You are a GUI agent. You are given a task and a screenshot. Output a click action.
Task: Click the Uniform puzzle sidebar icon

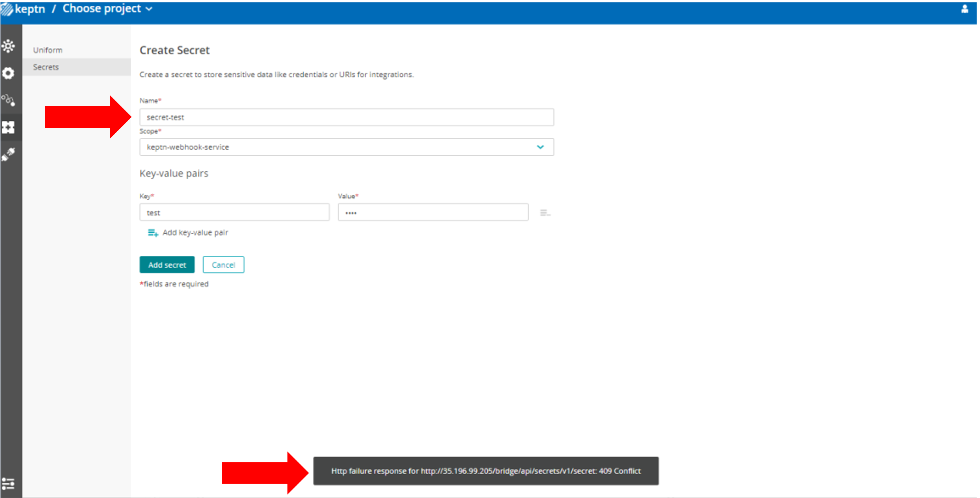(8, 127)
